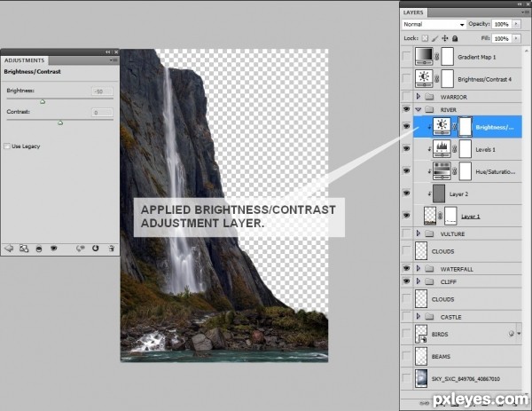Screen dimensions: 532x411
Task: Toggle adjustment layer visibility eye in Adjustments panel
Action: pos(53,249)
